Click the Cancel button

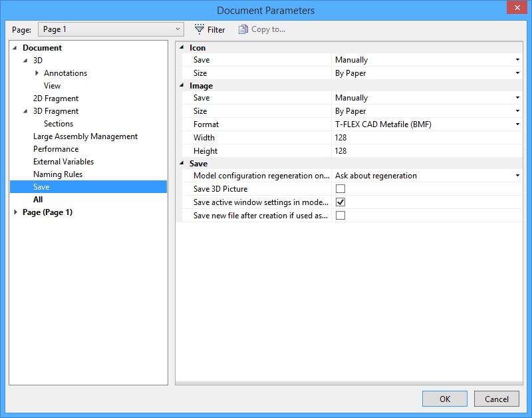496,399
